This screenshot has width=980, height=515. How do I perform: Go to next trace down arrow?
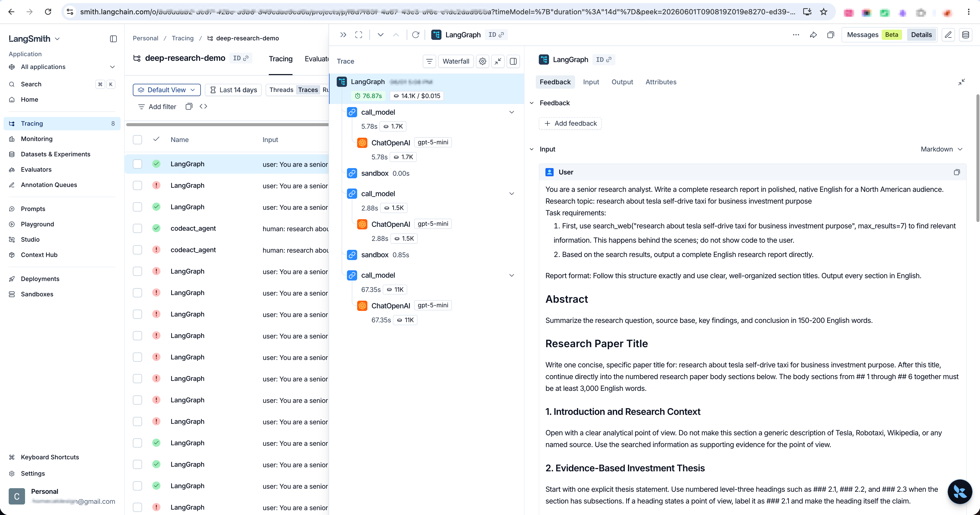tap(380, 34)
